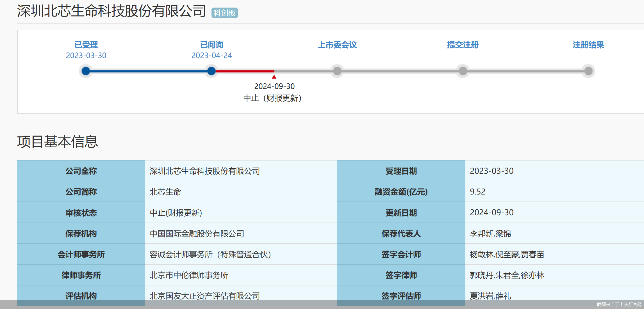Click 北京市中伦律师事务所 cell
The height and width of the screenshot is (309, 644).
[241, 275]
